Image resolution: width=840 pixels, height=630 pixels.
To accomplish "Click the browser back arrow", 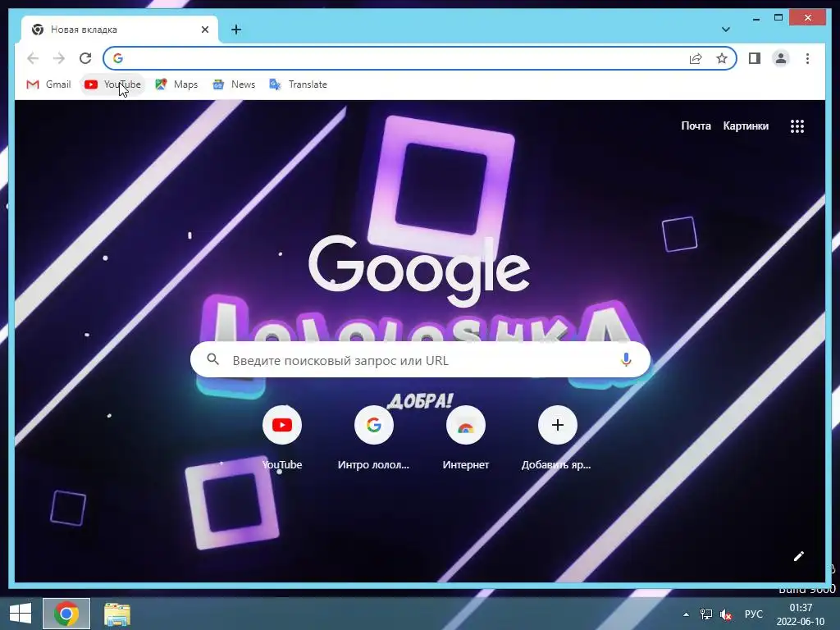I will tap(33, 58).
